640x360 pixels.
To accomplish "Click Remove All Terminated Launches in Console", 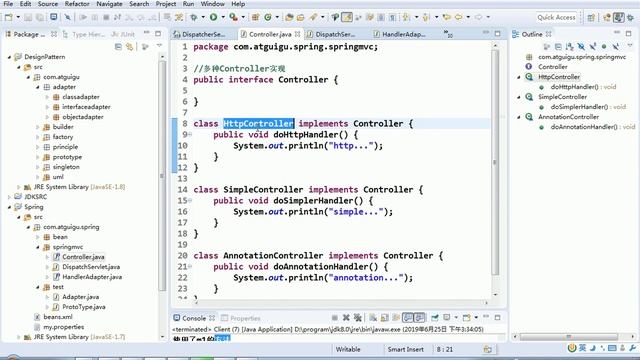I will point(358,318).
